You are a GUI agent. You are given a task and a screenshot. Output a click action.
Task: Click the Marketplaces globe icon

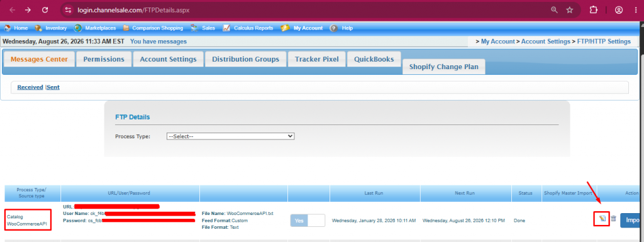coord(78,28)
